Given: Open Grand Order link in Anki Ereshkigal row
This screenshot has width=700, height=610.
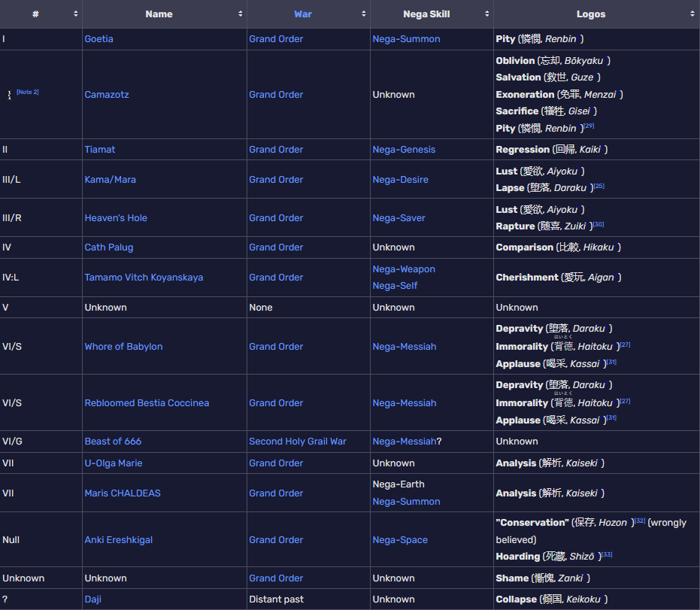Looking at the screenshot, I should pyautogui.click(x=276, y=540).
